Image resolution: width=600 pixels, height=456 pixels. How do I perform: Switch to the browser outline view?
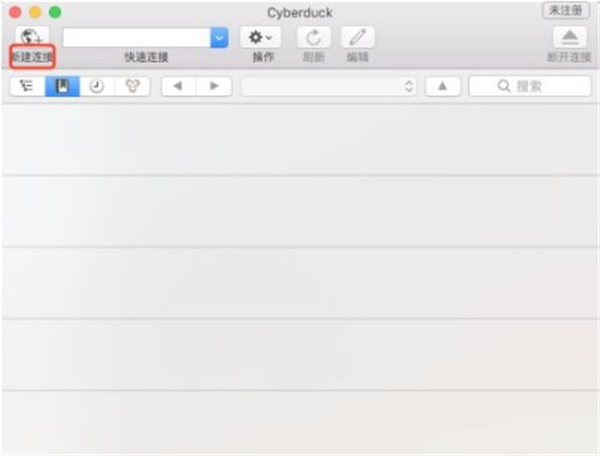(x=26, y=86)
